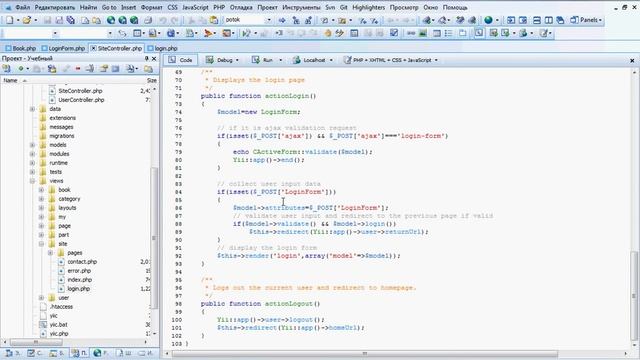Click the cascade windows icon near Panels
This screenshot has height=360, width=640.
pyautogui.click(x=560, y=20)
